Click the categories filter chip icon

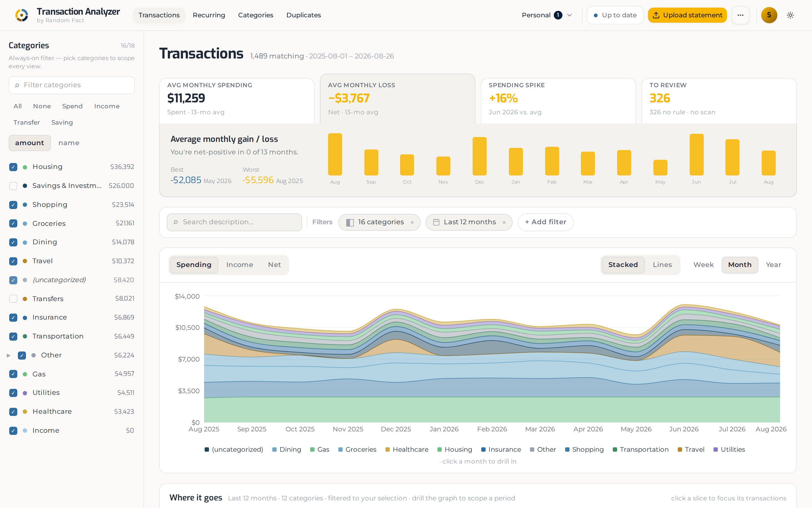[350, 222]
